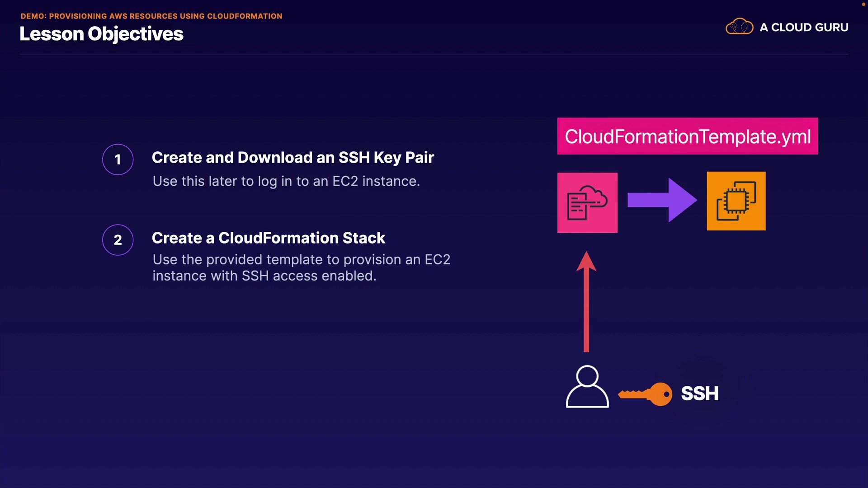
Task: Click the red upward arrow
Action: point(586,302)
